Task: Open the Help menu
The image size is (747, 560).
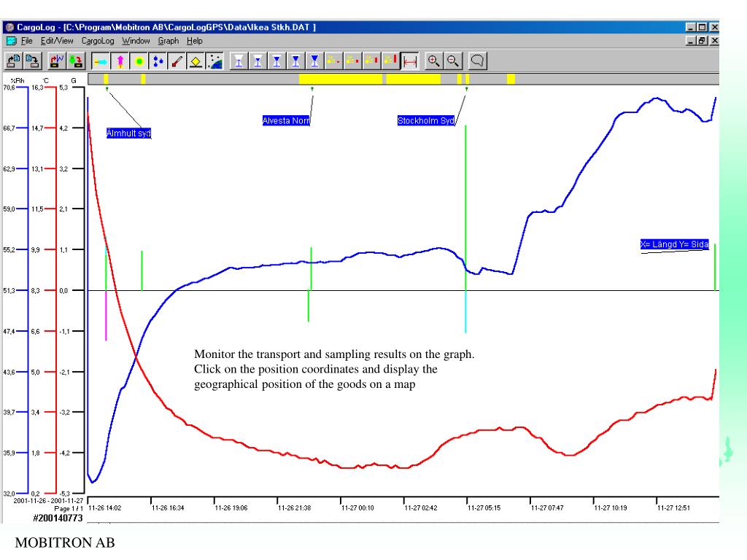Action: pyautogui.click(x=194, y=41)
